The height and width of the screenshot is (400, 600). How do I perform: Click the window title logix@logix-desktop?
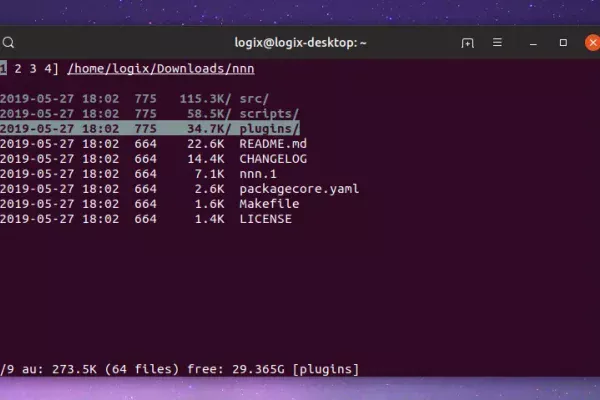coord(300,42)
